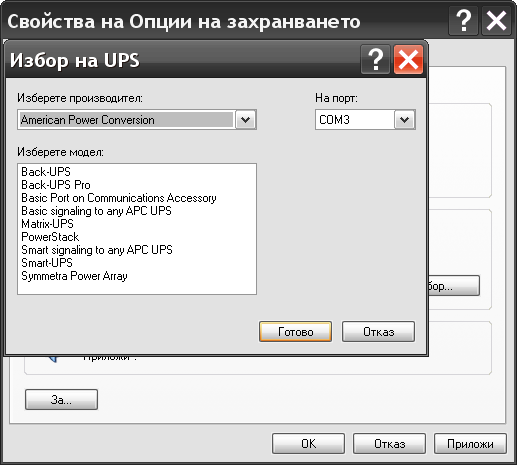The height and width of the screenshot is (465, 517).
Task: Click Отказ in UPS selection dialog
Action: pyautogui.click(x=378, y=332)
